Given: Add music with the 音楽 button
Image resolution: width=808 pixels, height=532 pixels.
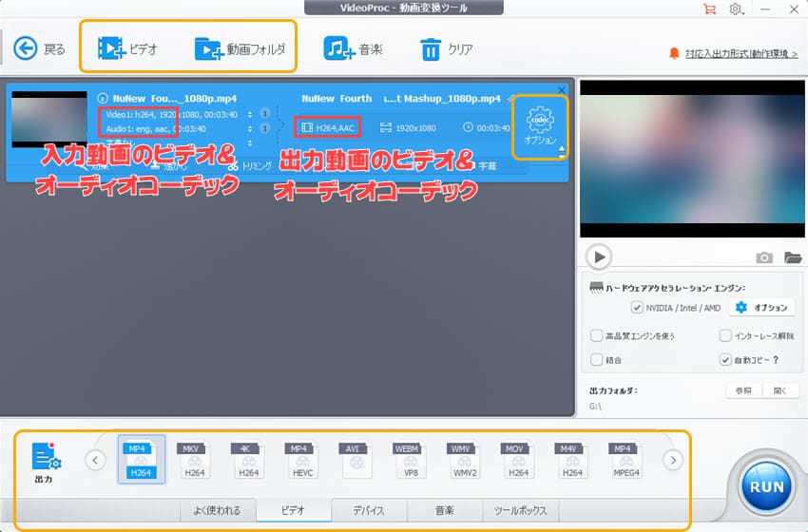Looking at the screenshot, I should pos(353,49).
